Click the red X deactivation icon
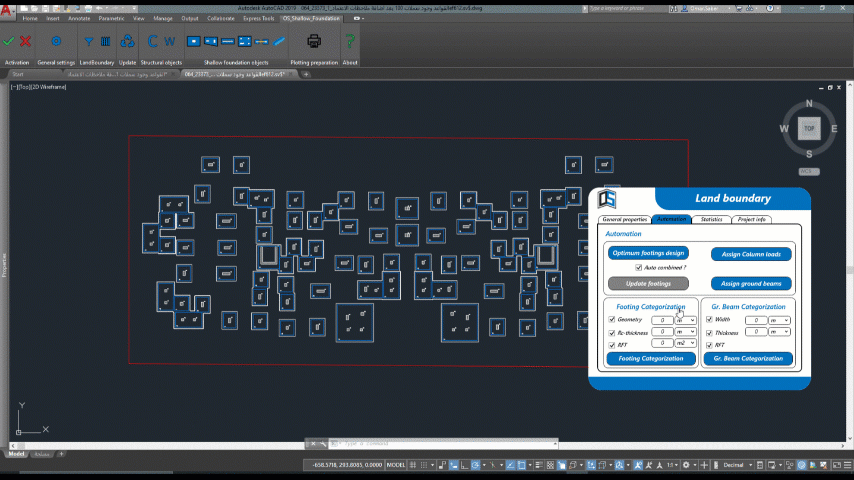The image size is (854, 480). click(x=25, y=42)
